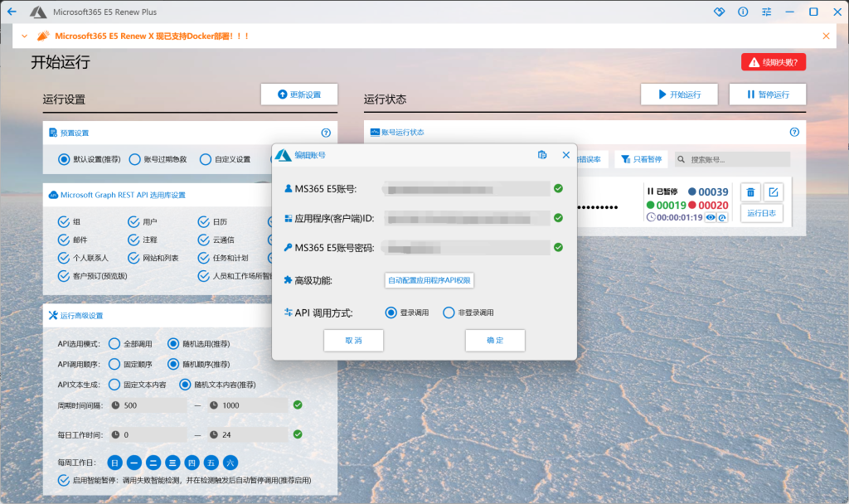849x504 pixels.
Task: Edit the minimum interval field 500
Action: [148, 405]
